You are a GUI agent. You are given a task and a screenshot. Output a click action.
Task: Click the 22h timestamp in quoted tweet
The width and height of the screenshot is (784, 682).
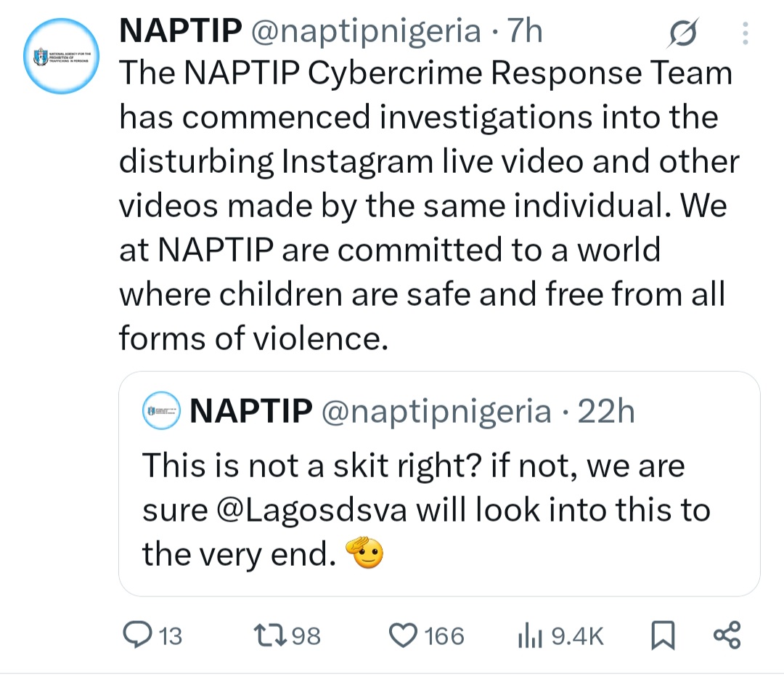[605, 411]
